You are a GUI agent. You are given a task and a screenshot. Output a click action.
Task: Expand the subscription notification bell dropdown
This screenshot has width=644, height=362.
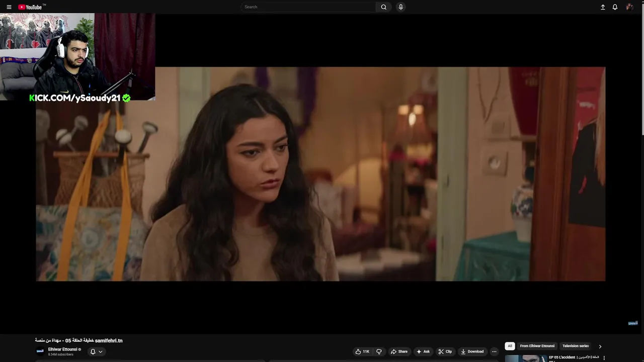point(96,351)
